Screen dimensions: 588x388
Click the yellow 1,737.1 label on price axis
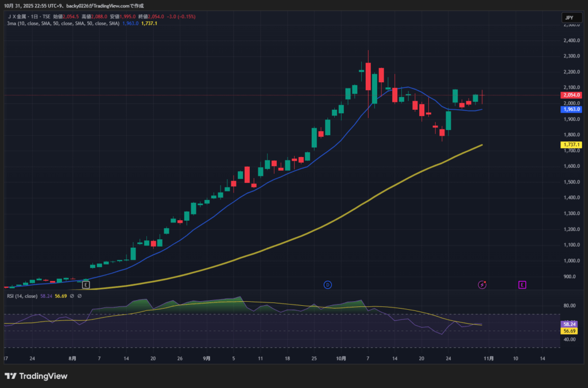pos(572,145)
